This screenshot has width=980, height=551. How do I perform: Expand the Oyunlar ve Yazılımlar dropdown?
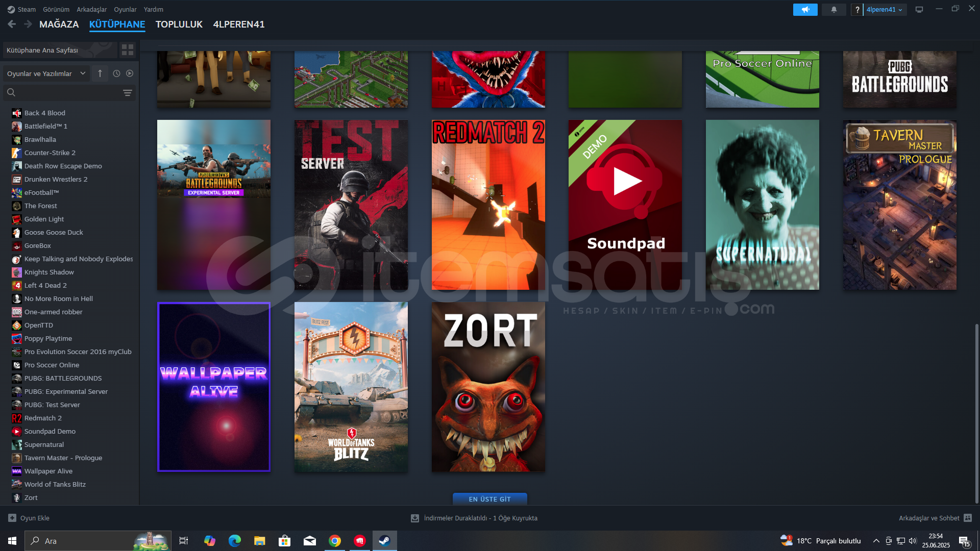tap(46, 73)
